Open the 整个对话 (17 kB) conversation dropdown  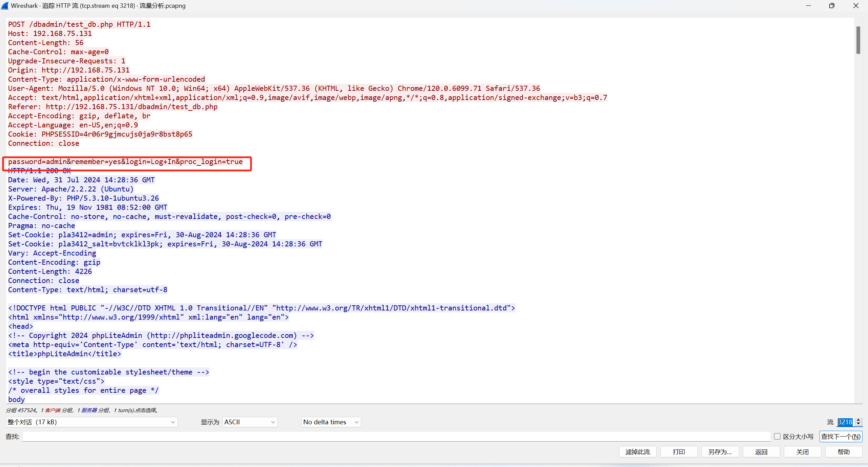91,422
